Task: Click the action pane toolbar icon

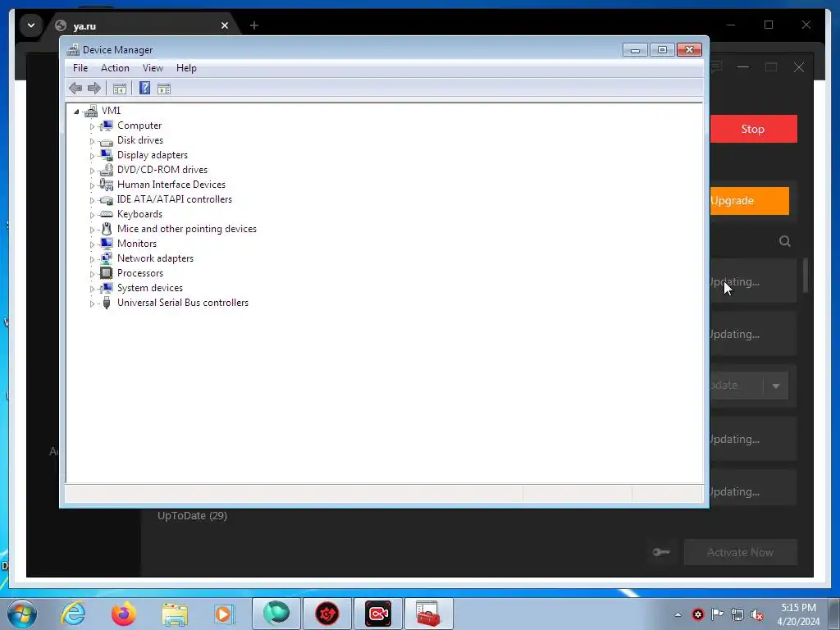Action: (x=164, y=89)
